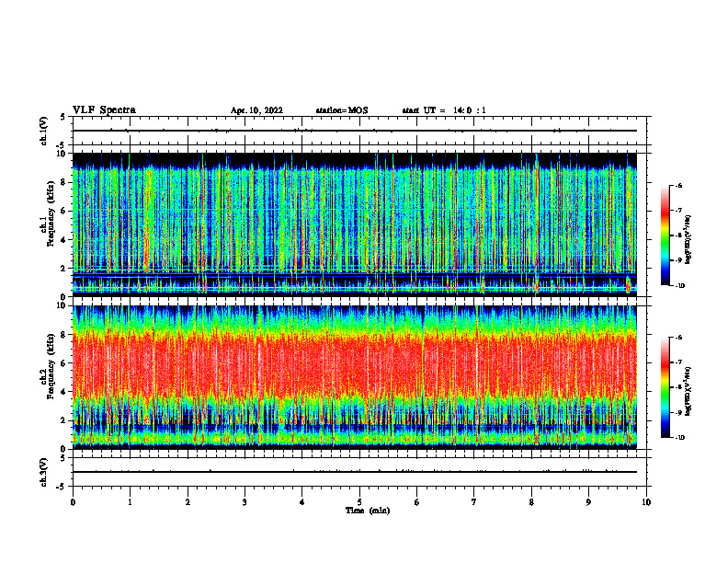Click the time axis tick label "1"
The height and width of the screenshot is (563, 728).
point(130,502)
